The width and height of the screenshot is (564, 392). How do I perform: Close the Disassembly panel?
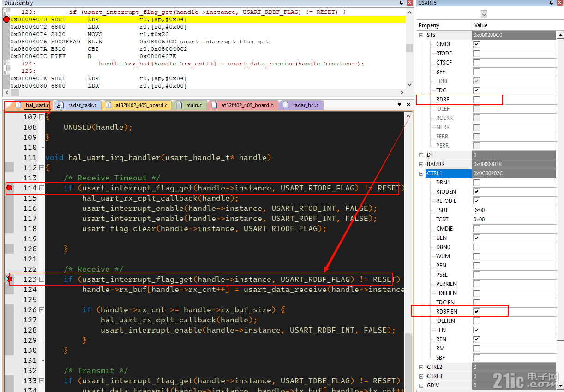click(x=409, y=3)
